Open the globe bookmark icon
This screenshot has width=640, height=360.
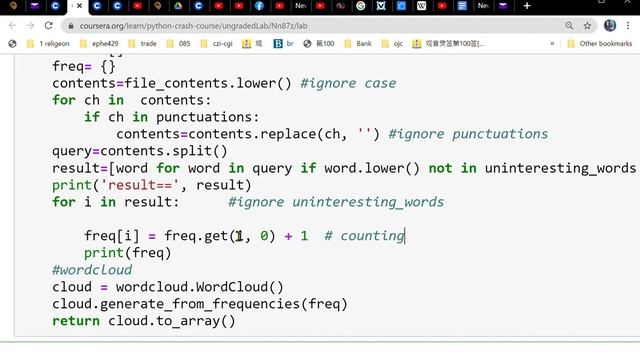tap(12, 44)
